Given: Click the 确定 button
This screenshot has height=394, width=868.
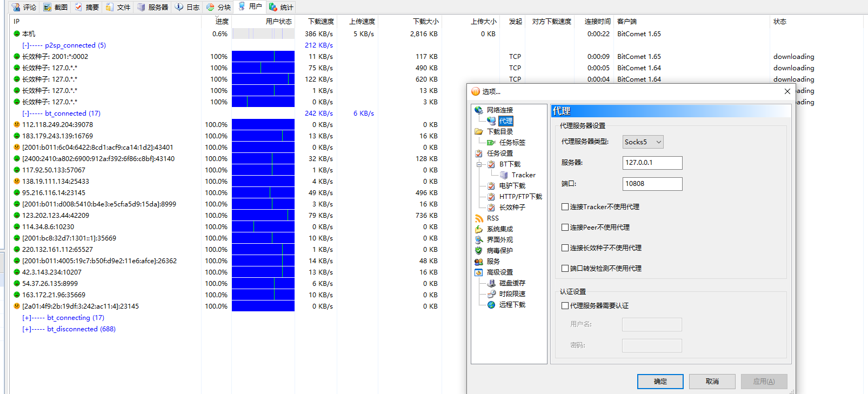Looking at the screenshot, I should [660, 381].
